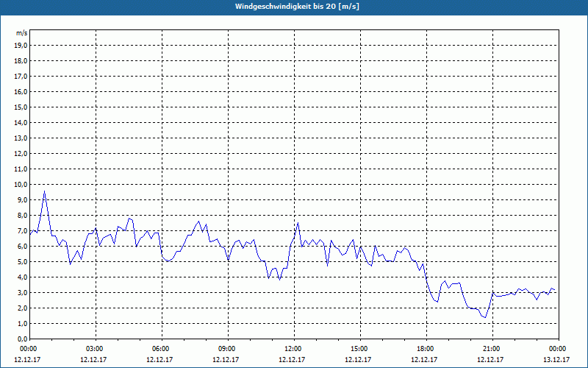Click the 'm/s' unit label on y-axis
The height and width of the screenshot is (368, 588).
[22, 33]
